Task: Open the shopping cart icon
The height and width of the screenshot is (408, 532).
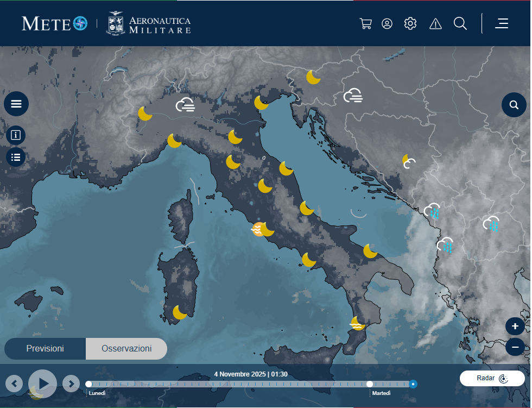Action: 365,23
